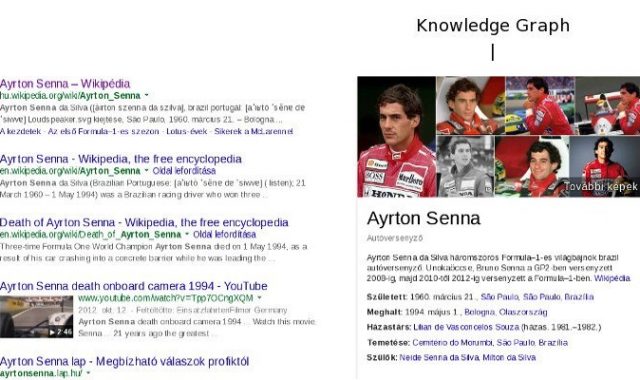The height and width of the screenshot is (380, 640).
Task: Click the green en.wikipedia.org/wiki/Death_of_Ayrton_Senna URL
Action: point(90,235)
